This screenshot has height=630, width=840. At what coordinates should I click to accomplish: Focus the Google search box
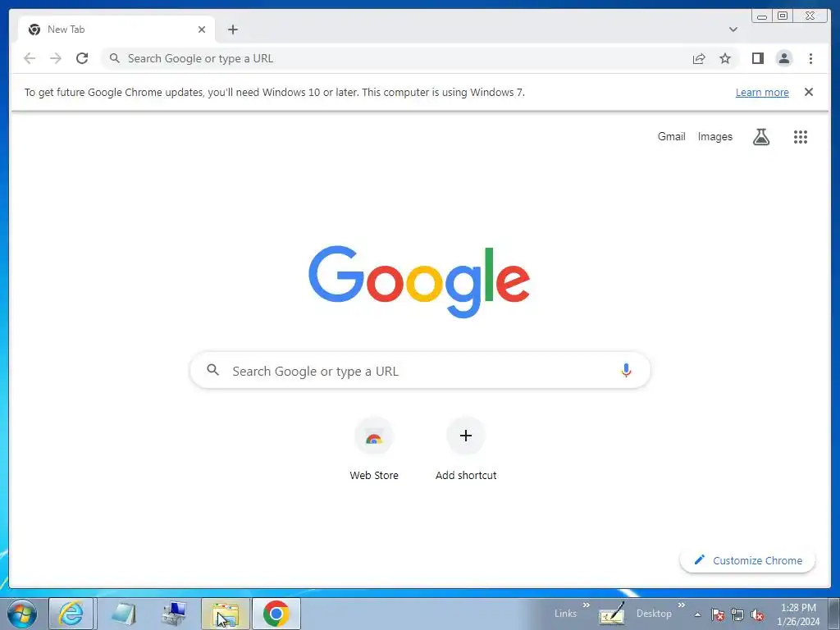click(x=420, y=370)
